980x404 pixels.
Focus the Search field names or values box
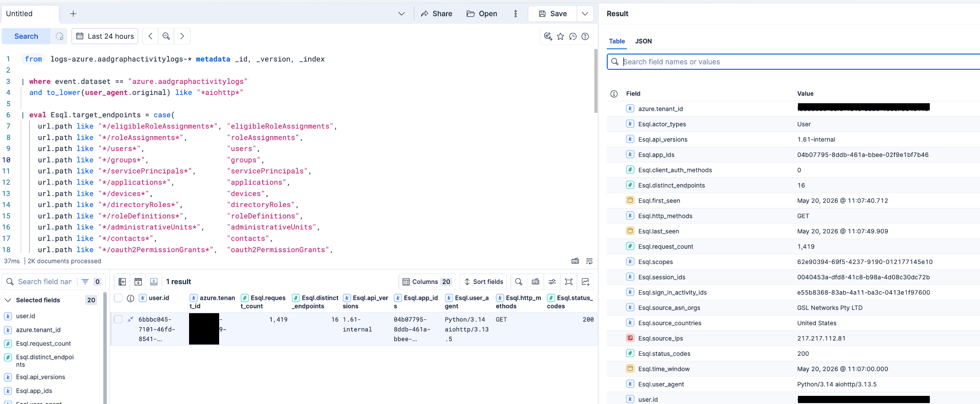[794, 62]
